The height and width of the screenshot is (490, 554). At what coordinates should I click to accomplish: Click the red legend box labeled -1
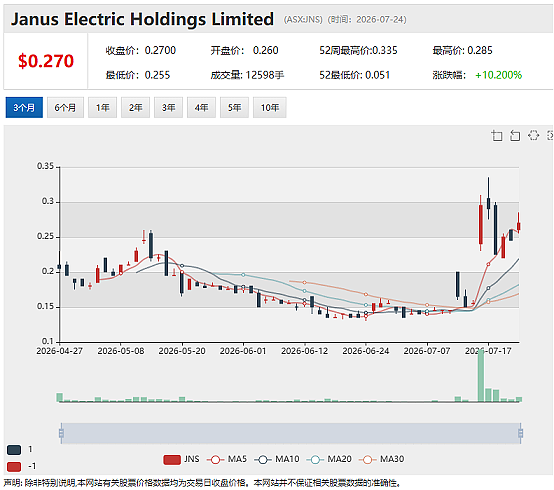(14, 467)
